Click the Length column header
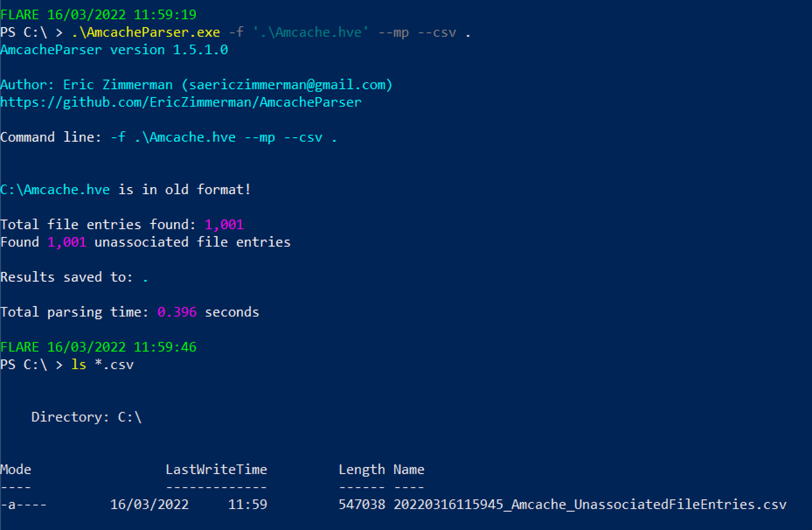The image size is (812, 530). point(361,469)
